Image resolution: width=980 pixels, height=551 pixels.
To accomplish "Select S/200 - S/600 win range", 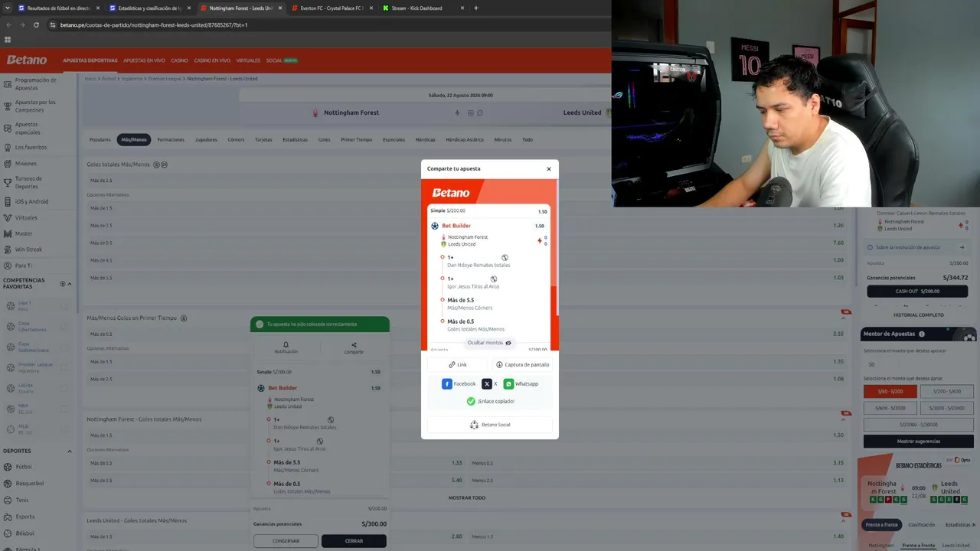I will pyautogui.click(x=946, y=391).
